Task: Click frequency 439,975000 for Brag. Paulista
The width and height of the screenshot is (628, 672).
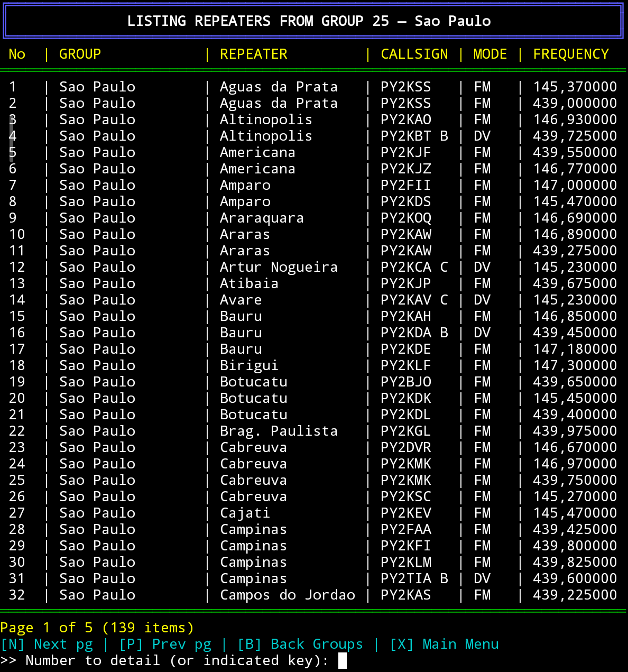Action: coord(575,431)
